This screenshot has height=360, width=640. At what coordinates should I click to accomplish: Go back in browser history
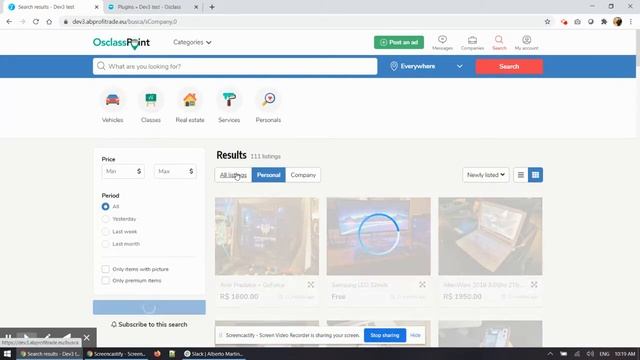[9, 22]
